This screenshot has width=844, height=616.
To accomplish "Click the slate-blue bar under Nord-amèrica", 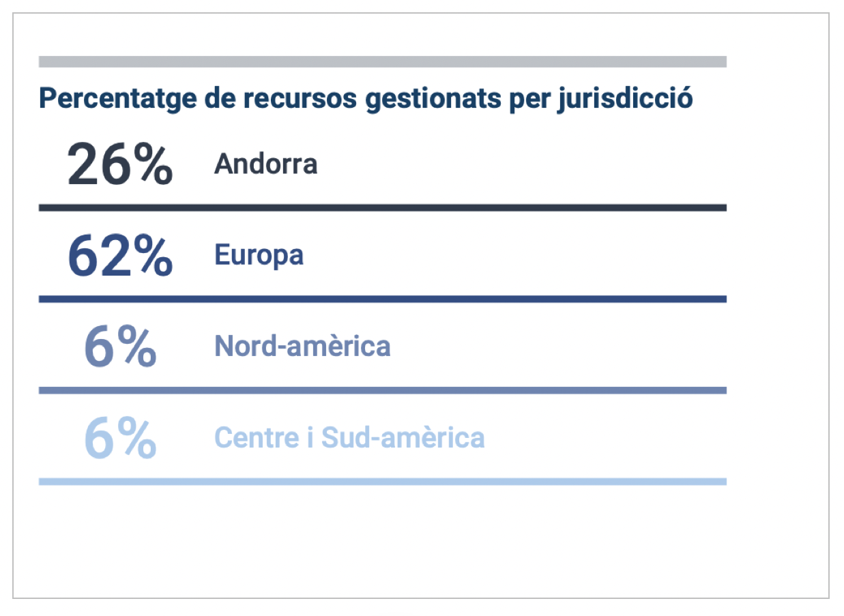I will [382, 390].
